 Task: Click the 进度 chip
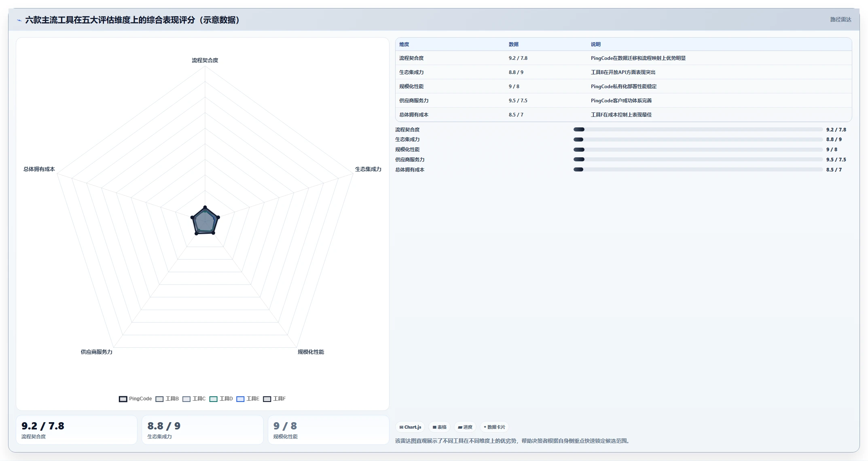tap(465, 427)
